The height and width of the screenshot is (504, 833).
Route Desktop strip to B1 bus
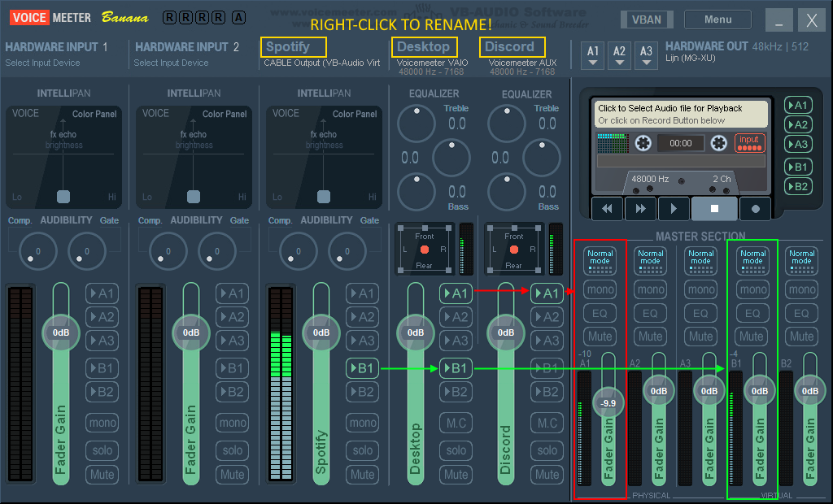[456, 368]
